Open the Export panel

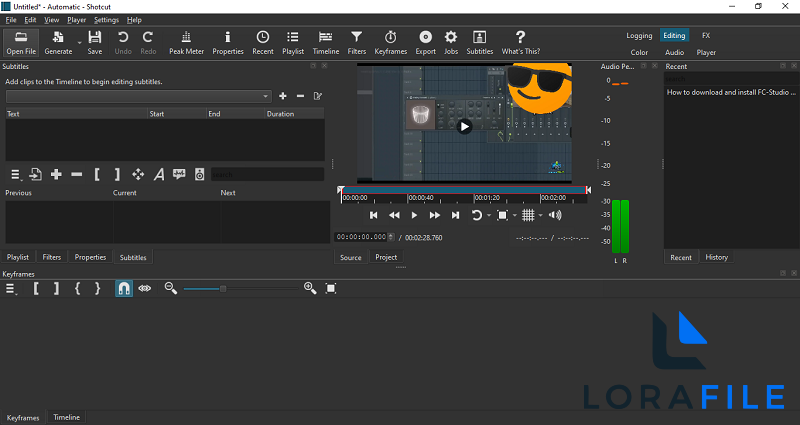point(426,43)
